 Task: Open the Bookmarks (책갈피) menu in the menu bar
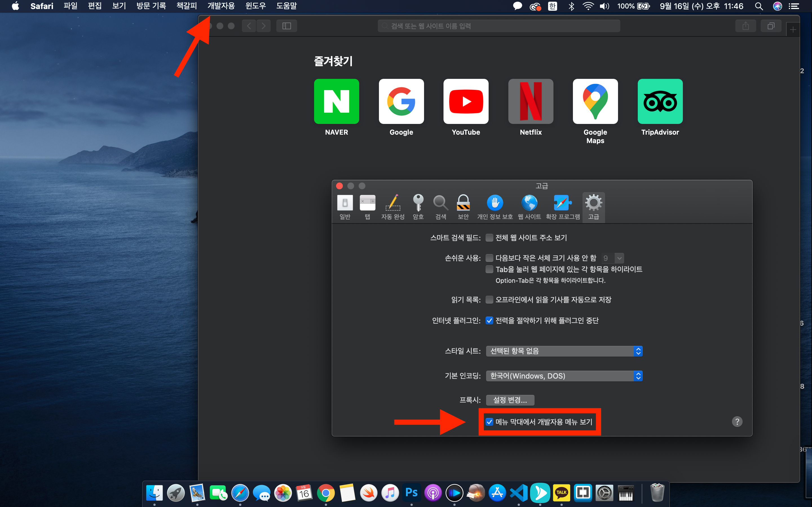click(187, 6)
